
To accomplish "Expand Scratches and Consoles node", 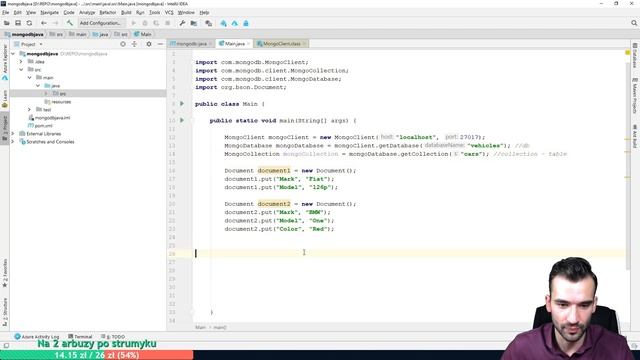I will (x=13, y=142).
